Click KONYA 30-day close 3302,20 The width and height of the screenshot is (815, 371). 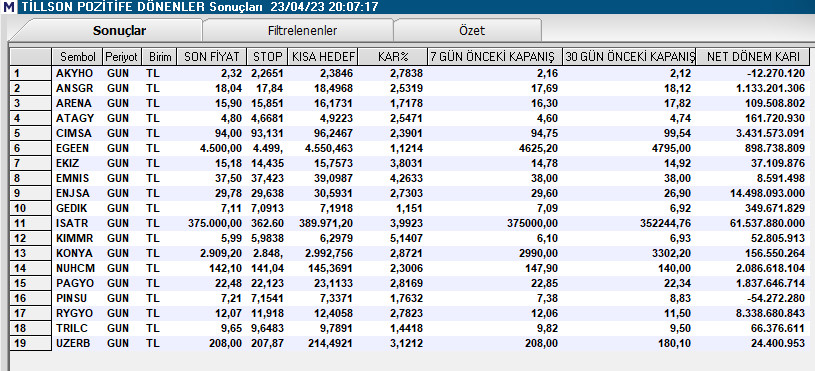673,254
